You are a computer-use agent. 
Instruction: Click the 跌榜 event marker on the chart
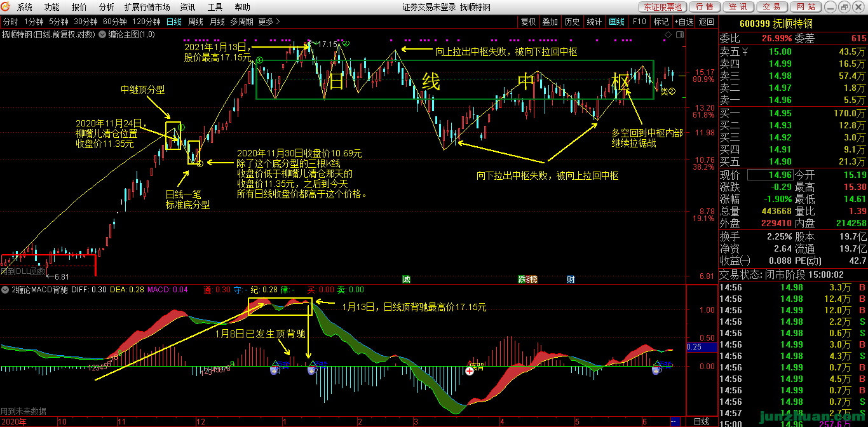coord(527,279)
